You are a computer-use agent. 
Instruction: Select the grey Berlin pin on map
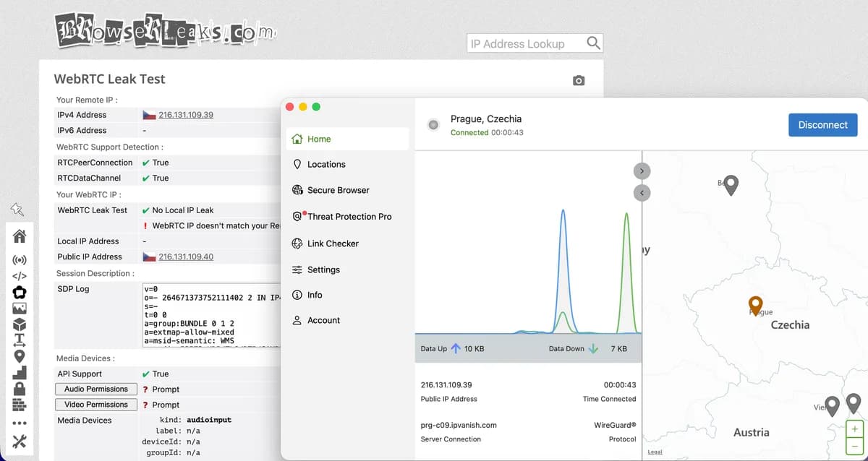731,186
